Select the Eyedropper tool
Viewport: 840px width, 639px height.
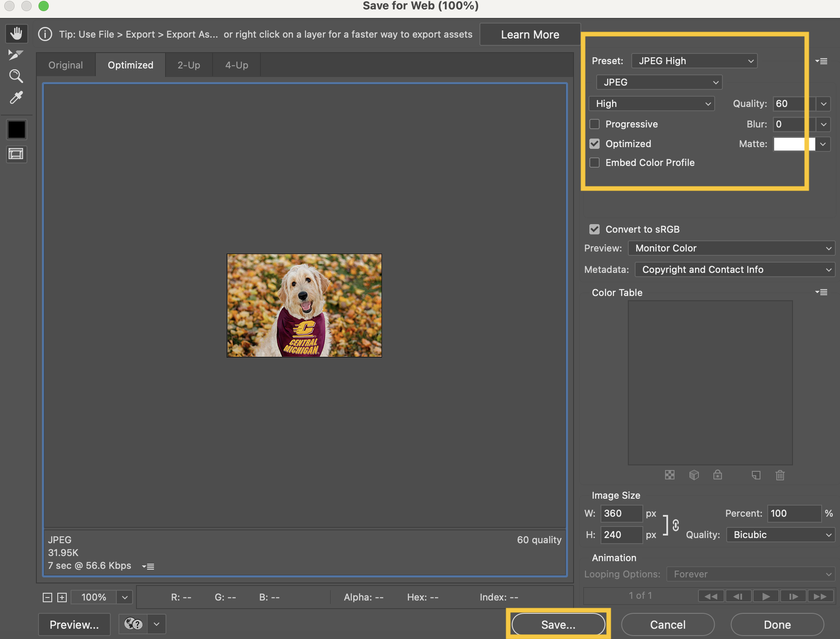[16, 98]
